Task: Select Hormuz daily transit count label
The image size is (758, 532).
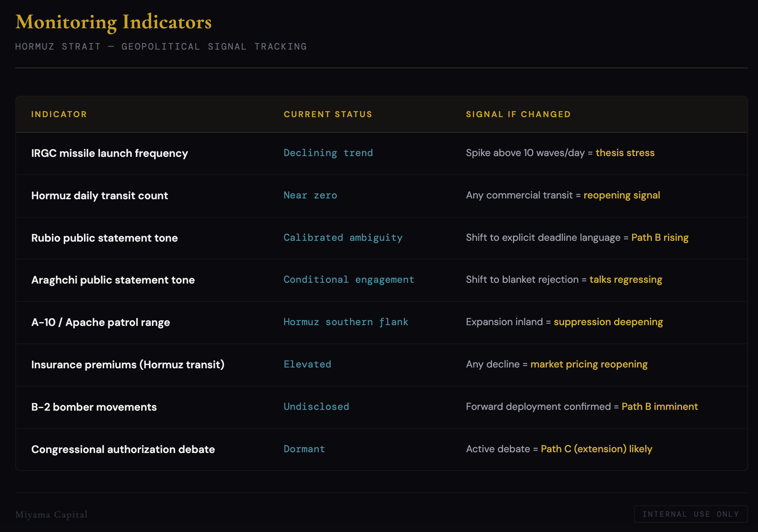Action: click(x=100, y=196)
